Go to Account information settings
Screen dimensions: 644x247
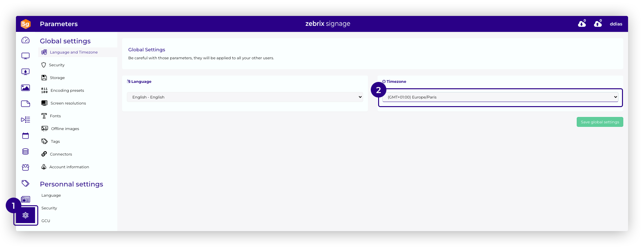click(69, 167)
